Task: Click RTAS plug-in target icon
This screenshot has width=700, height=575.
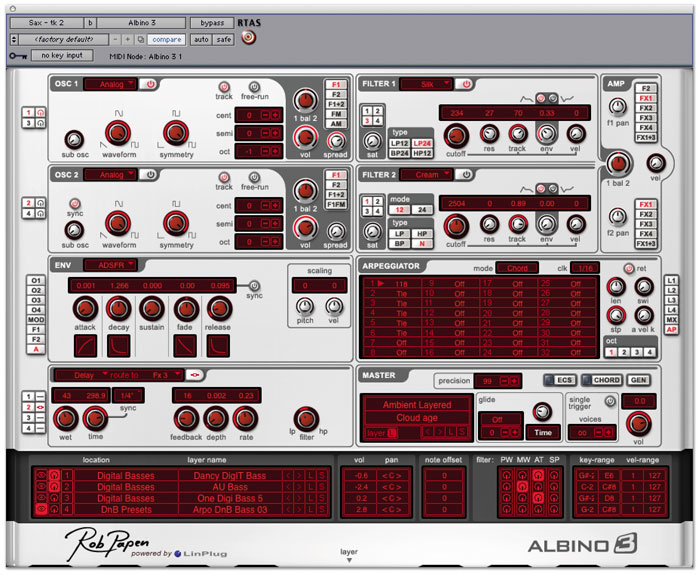Action: coord(249,38)
